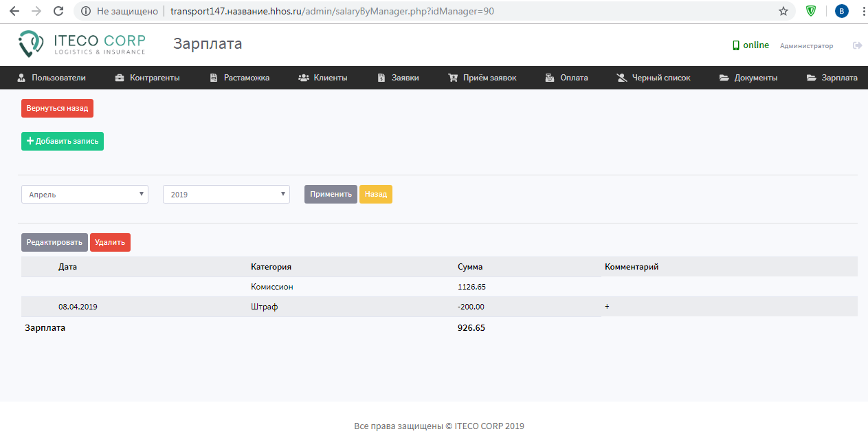The height and width of the screenshot is (436, 868).
Task: Click the browser forward arrow
Action: [36, 11]
